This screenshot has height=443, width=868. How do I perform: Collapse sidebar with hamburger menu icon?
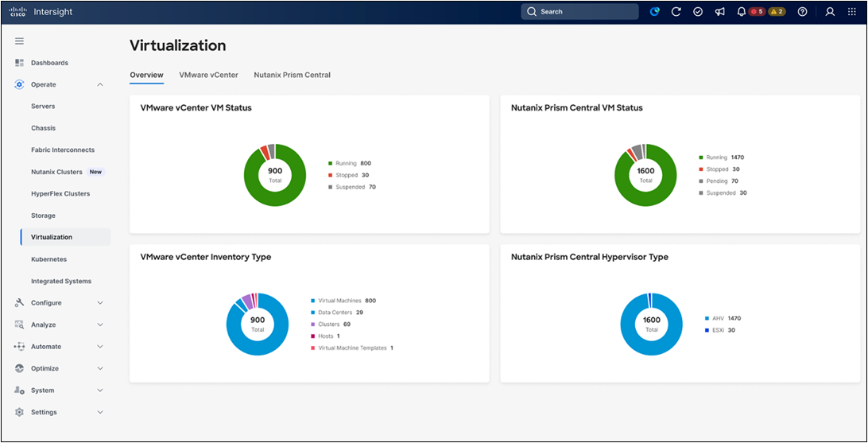(x=19, y=41)
